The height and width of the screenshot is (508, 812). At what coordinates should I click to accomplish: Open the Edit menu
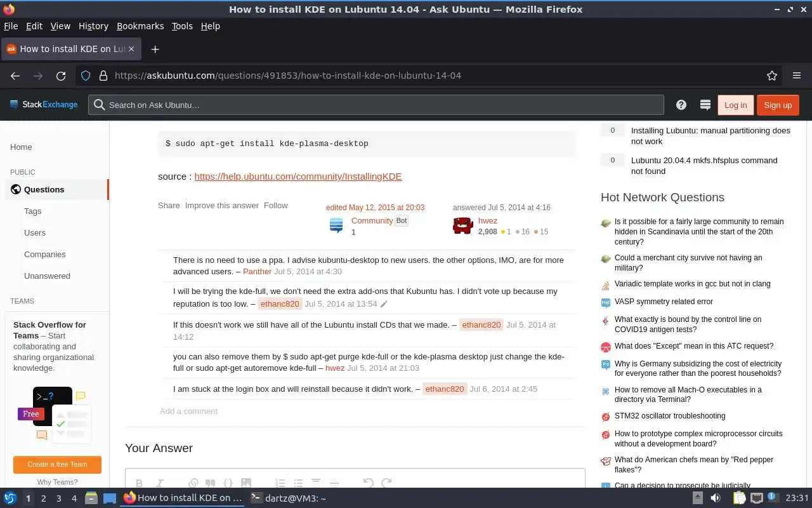tap(34, 26)
